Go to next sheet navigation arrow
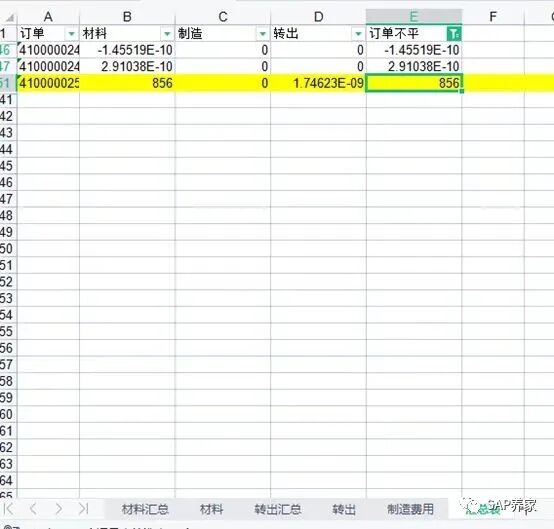 (x=58, y=509)
